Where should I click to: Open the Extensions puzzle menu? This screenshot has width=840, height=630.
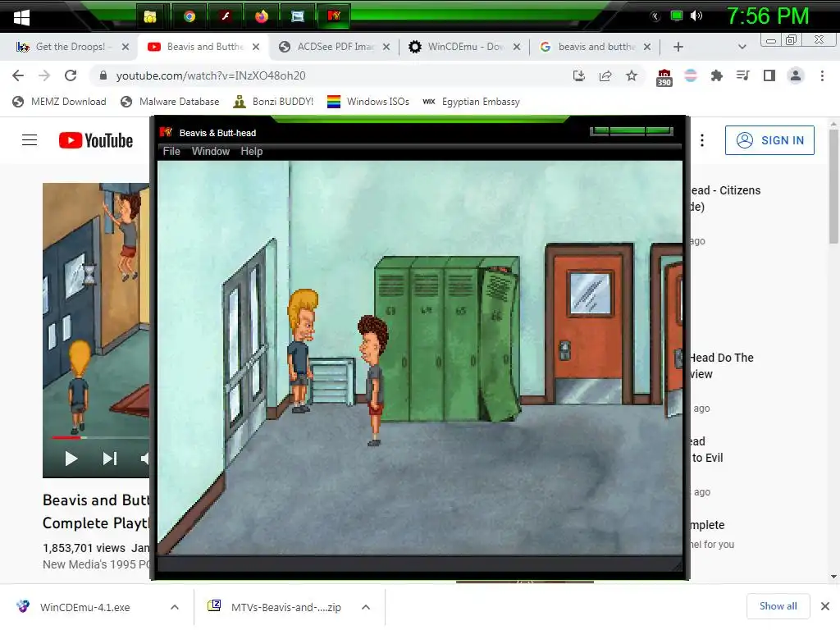pos(716,75)
